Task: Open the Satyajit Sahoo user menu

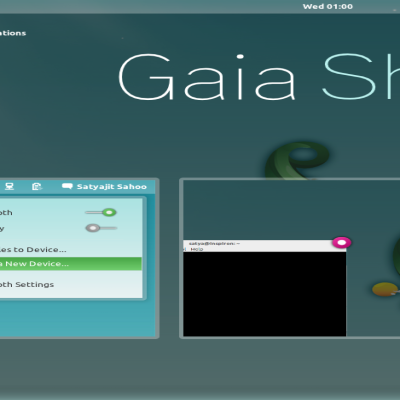Action: [112, 187]
